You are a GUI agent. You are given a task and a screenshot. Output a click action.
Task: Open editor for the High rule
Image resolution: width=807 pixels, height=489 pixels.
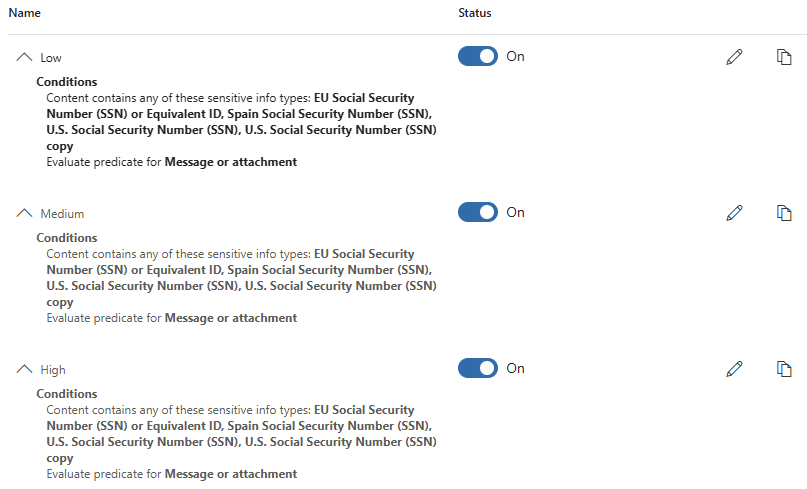coord(734,369)
